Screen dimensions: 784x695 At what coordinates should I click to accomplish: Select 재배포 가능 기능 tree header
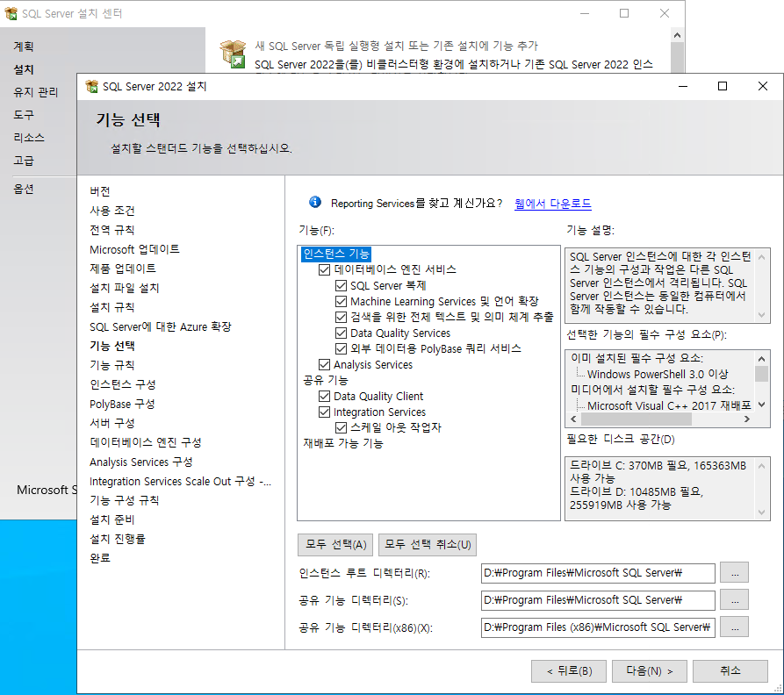343,443
